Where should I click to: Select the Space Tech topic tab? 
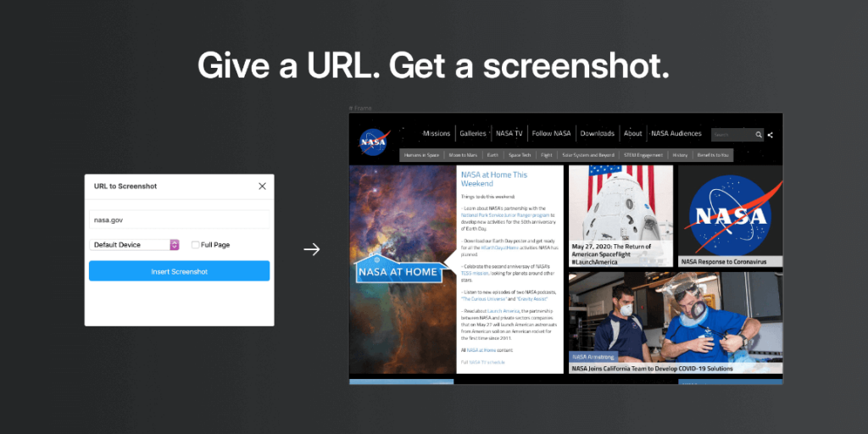(520, 155)
